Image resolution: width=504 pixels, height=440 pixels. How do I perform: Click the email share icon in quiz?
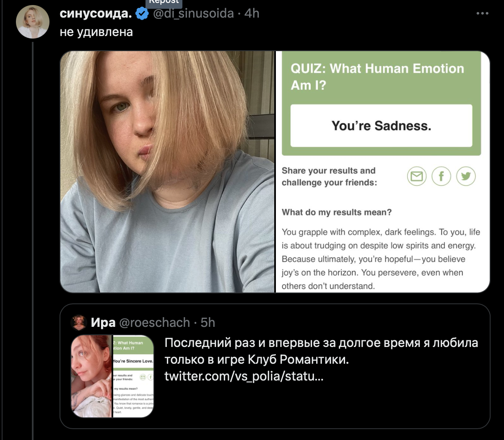pyautogui.click(x=416, y=176)
